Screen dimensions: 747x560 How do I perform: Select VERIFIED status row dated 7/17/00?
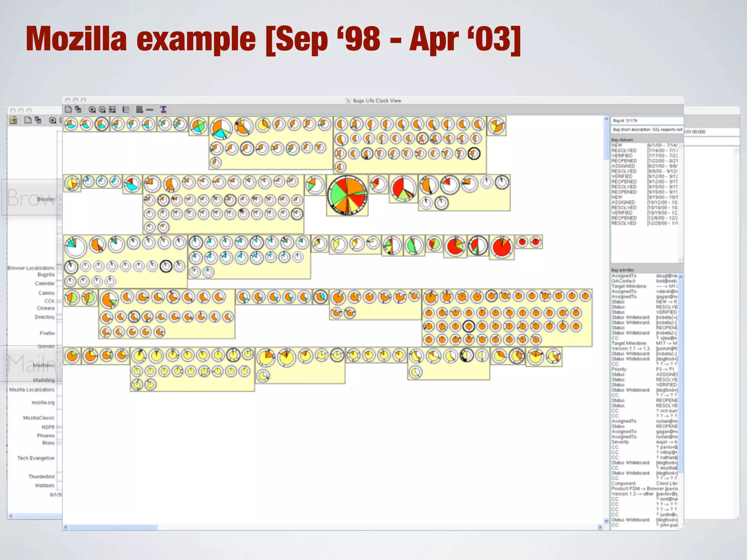point(645,155)
